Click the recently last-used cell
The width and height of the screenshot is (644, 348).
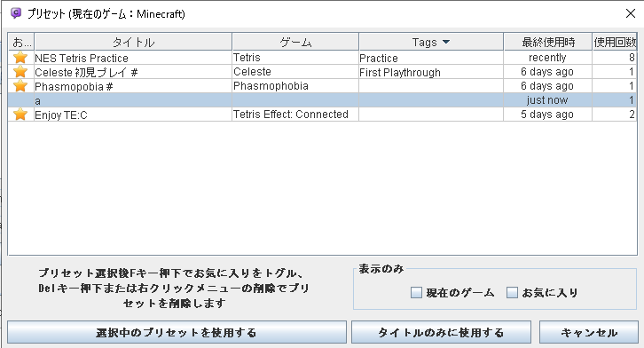pyautogui.click(x=547, y=58)
